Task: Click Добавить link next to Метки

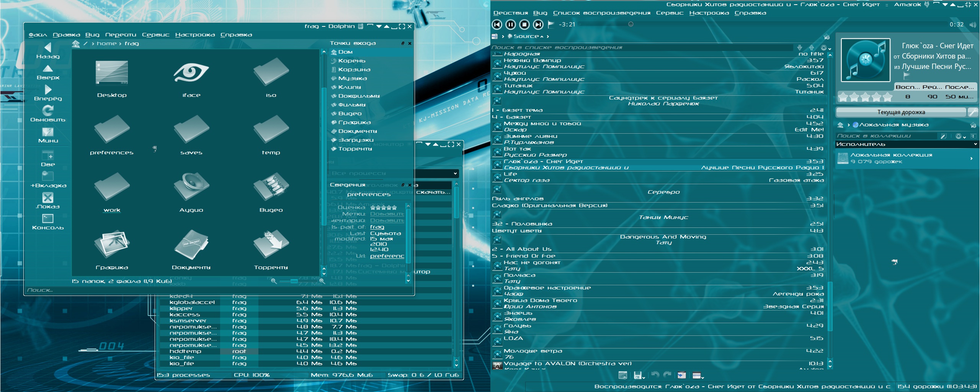Action: click(x=387, y=214)
